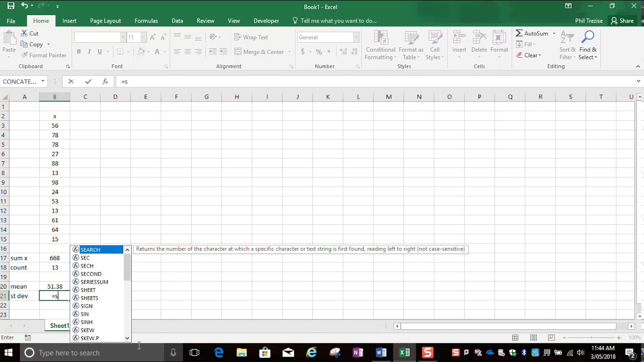
Task: Open the font size dropdown
Action: pyautogui.click(x=143, y=37)
